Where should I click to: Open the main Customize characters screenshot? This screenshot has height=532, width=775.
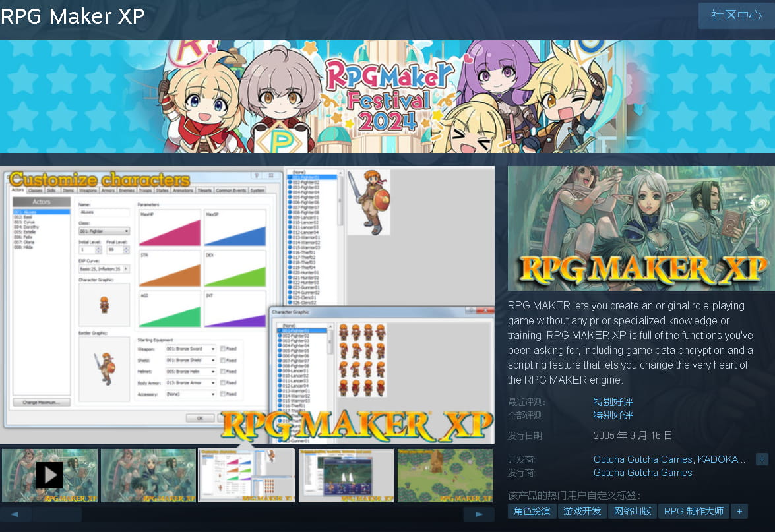pos(247,305)
